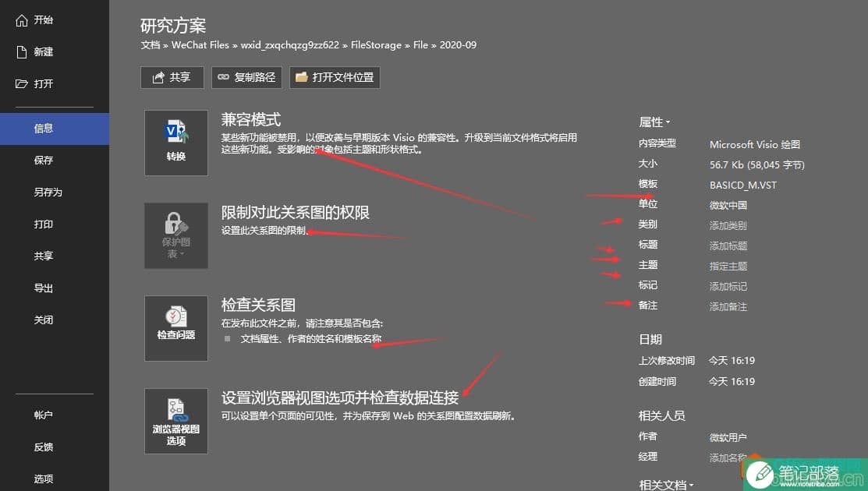
Task: Click the 添加标记 field
Action: (728, 287)
